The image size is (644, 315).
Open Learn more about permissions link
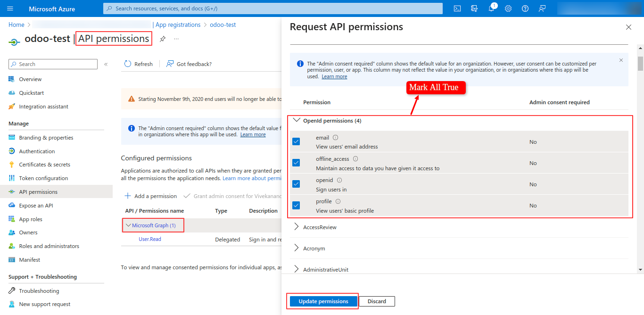252,178
